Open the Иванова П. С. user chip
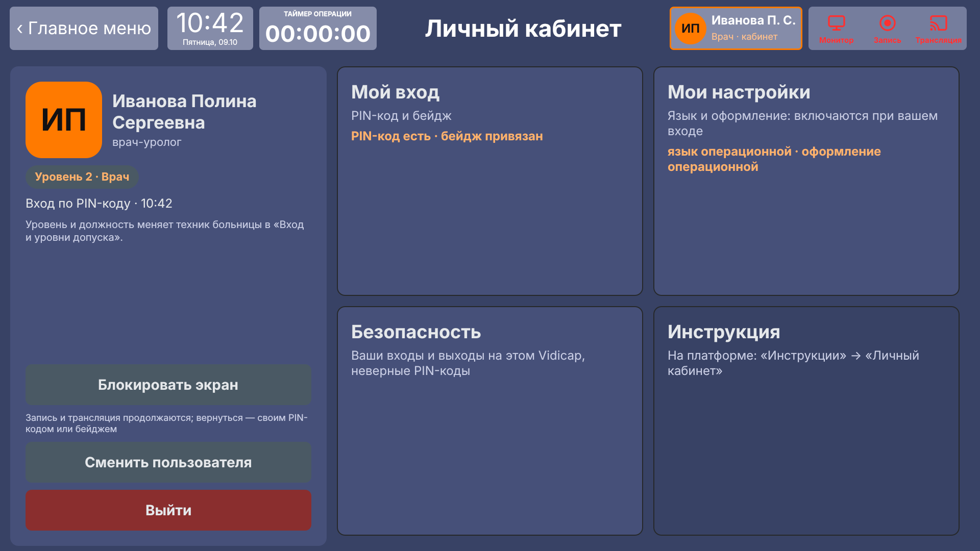980x551 pixels. tap(736, 29)
